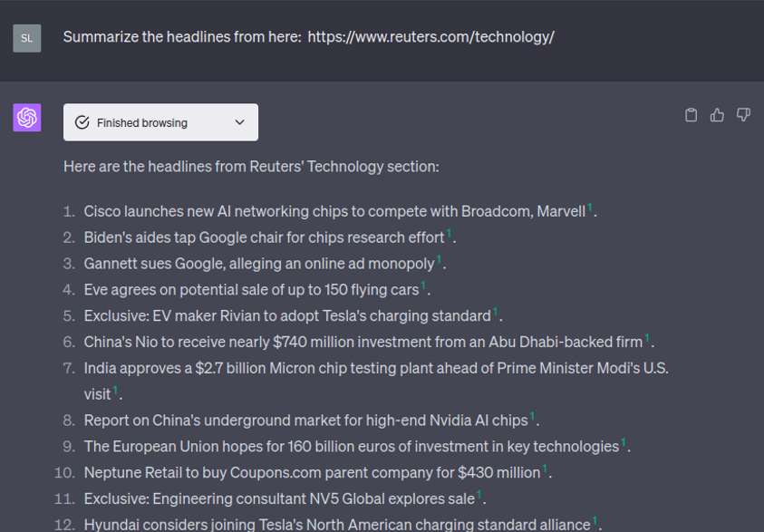Open citation after China's Nio headline
Viewport: 764px width, 532px height.
click(647, 339)
